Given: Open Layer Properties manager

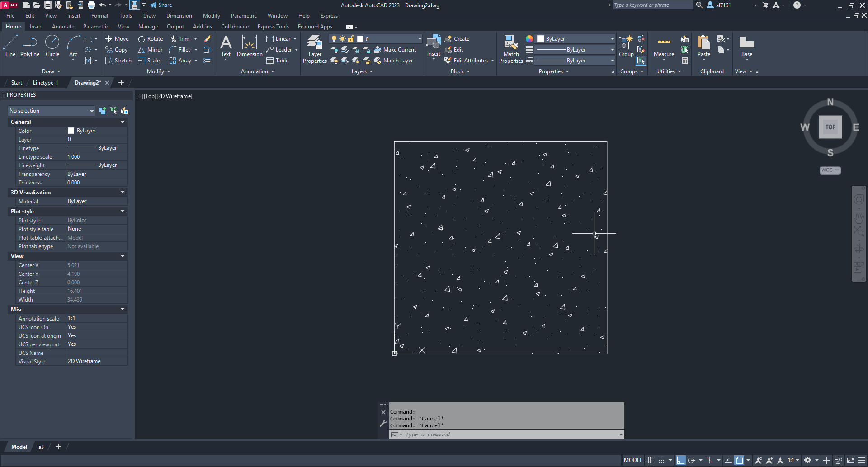Looking at the screenshot, I should click(x=315, y=50).
